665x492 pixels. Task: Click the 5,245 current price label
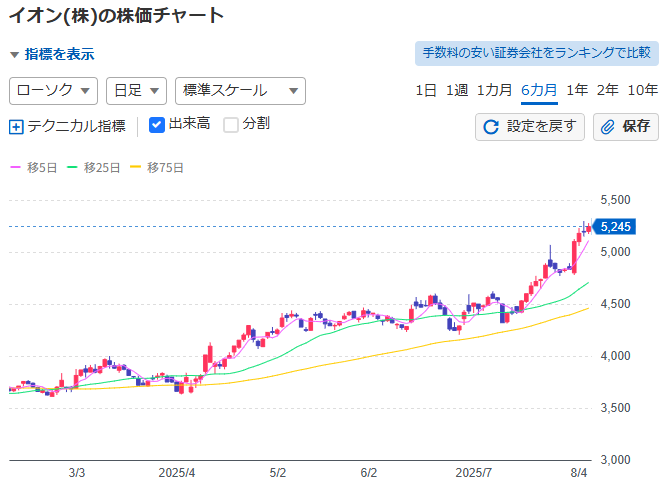(615, 227)
